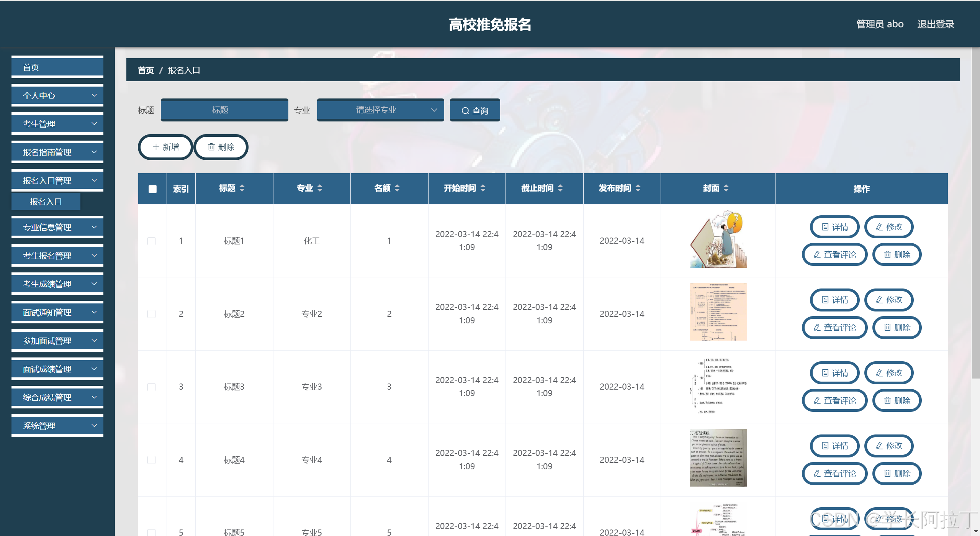Click cover thumbnail of row 标题1
This screenshot has width=980, height=536.
[718, 239]
